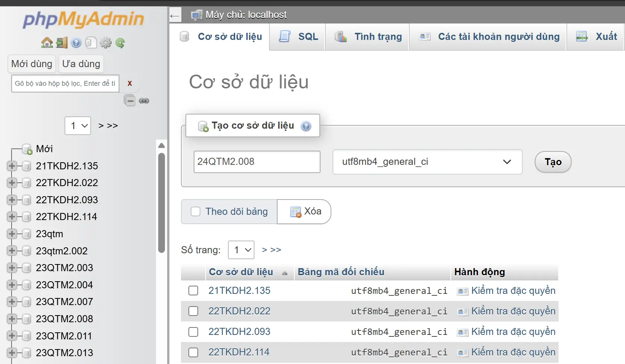Collapse all with the minus icon
The width and height of the screenshot is (625, 364).
pyautogui.click(x=130, y=101)
